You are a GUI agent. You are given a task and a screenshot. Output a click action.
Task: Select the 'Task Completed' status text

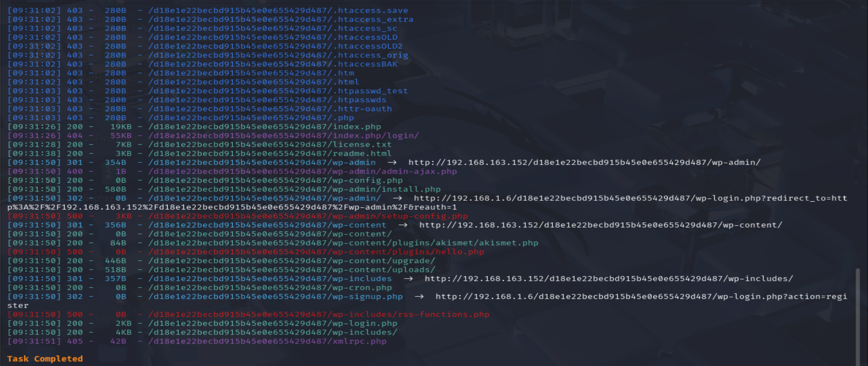coord(45,359)
